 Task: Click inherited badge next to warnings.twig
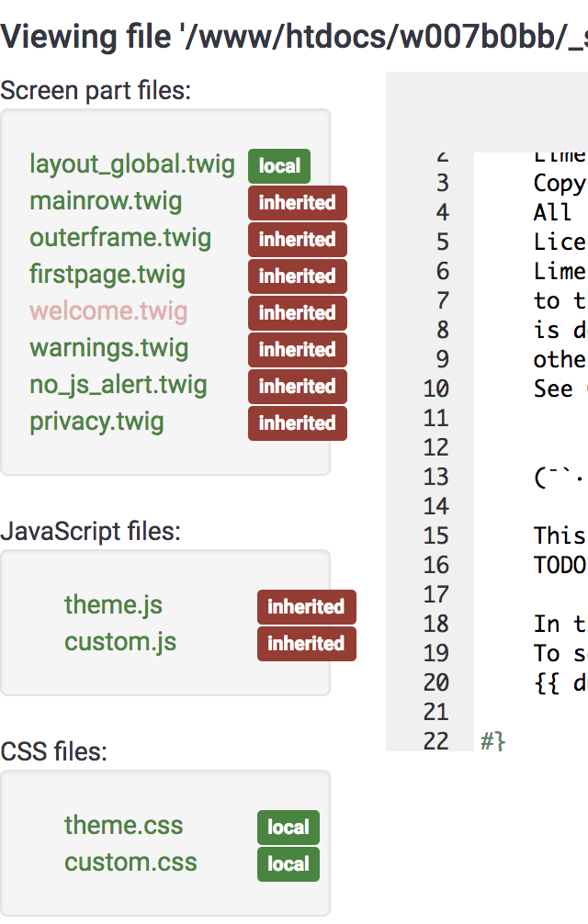298,349
